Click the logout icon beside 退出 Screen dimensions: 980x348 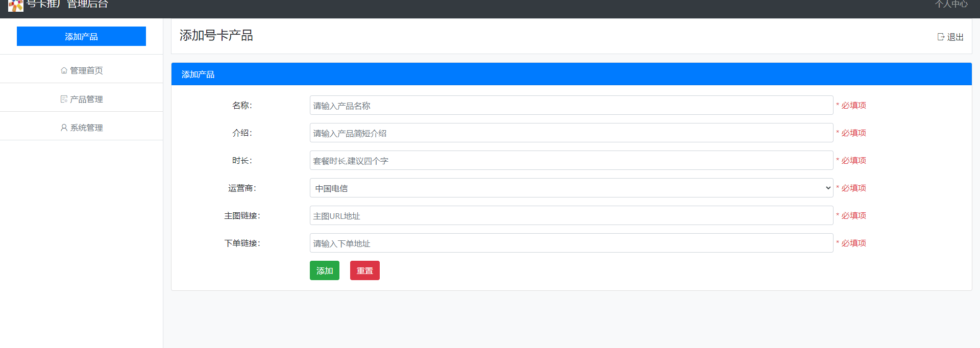(x=941, y=37)
